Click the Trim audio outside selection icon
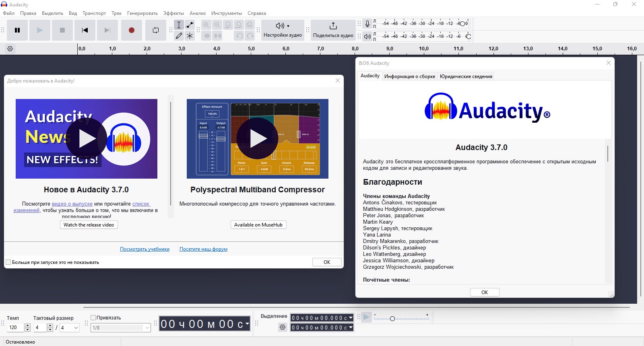Screen dimensions: 644x346 [206, 36]
